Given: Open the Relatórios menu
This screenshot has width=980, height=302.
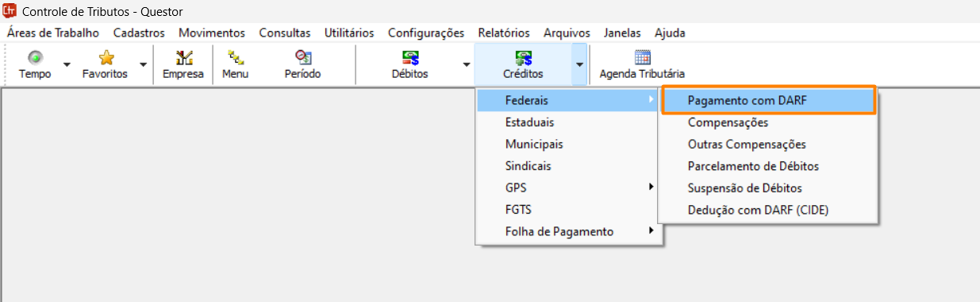Looking at the screenshot, I should coord(504,33).
